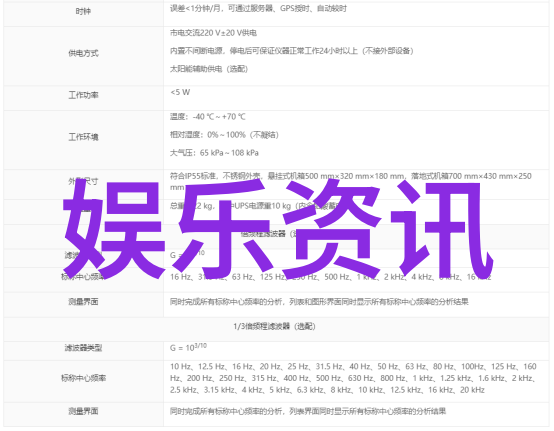This screenshot has width=554, height=431.
Task: Click the lower 滤波器类型 label
Action: [x=83, y=348]
